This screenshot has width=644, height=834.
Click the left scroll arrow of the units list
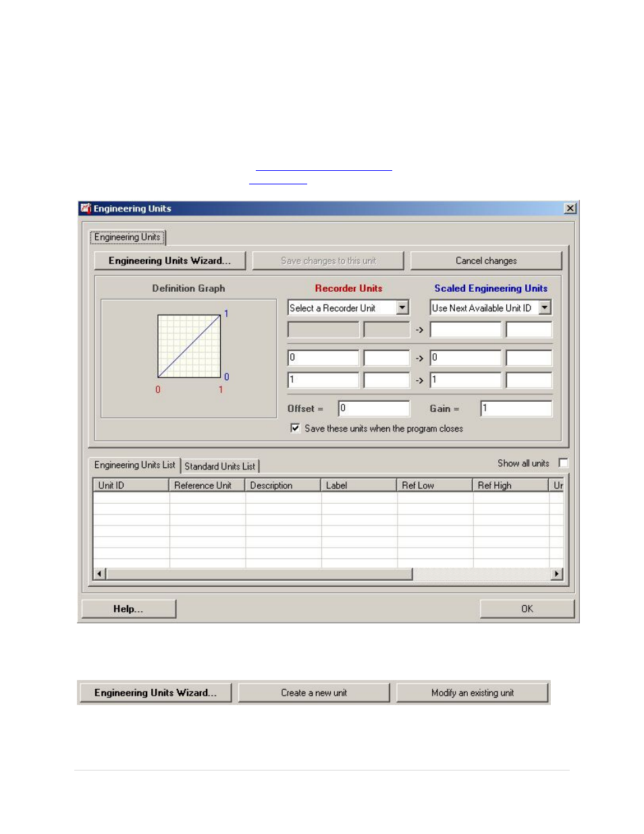[100, 574]
